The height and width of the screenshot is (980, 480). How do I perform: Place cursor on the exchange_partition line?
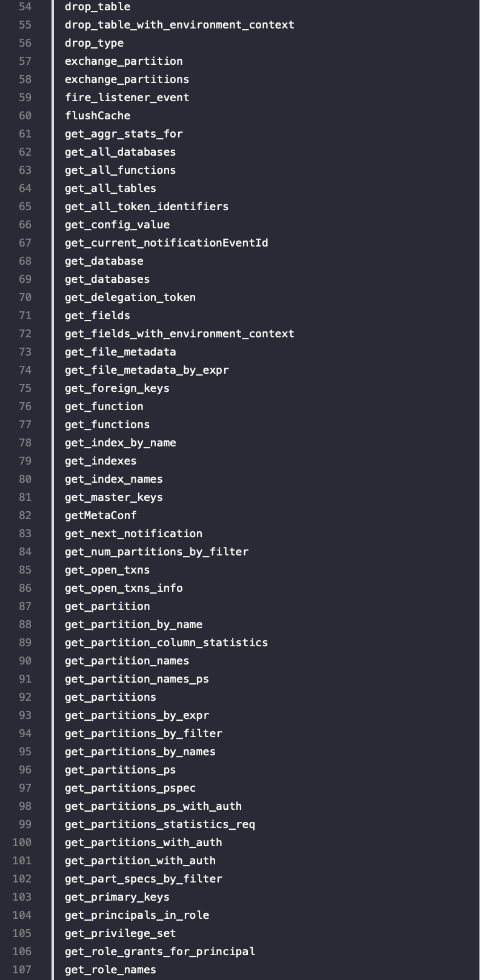pyautogui.click(x=124, y=61)
